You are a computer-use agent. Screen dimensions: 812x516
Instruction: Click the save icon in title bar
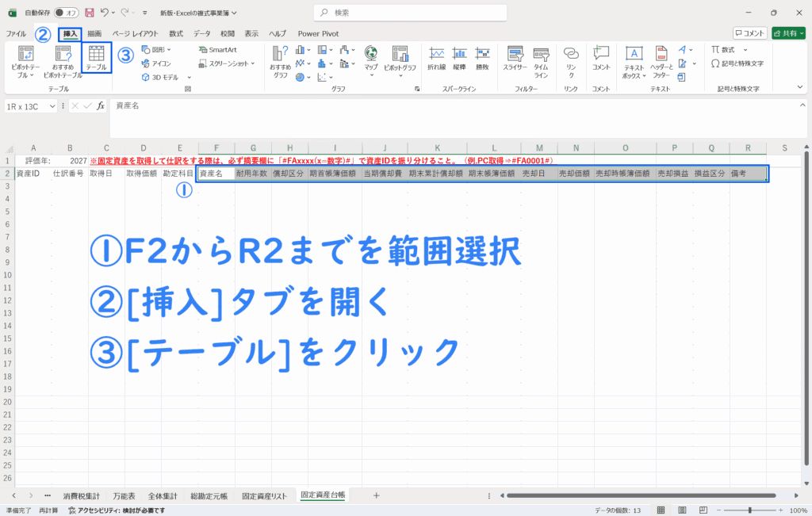point(89,13)
